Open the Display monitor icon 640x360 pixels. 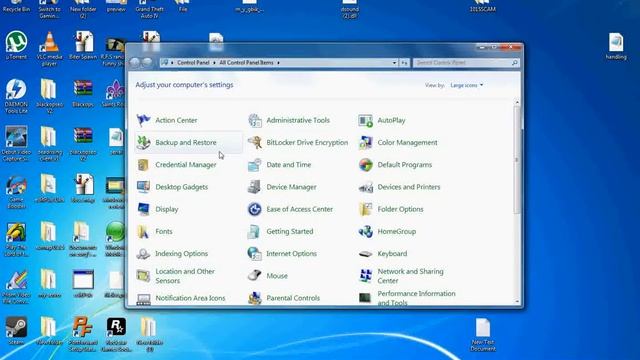143,209
